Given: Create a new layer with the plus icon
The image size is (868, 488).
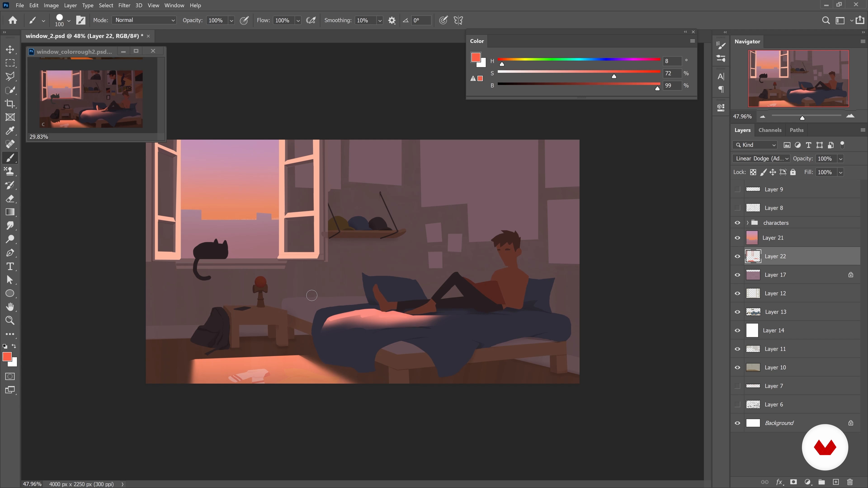Looking at the screenshot, I should pos(836,482).
